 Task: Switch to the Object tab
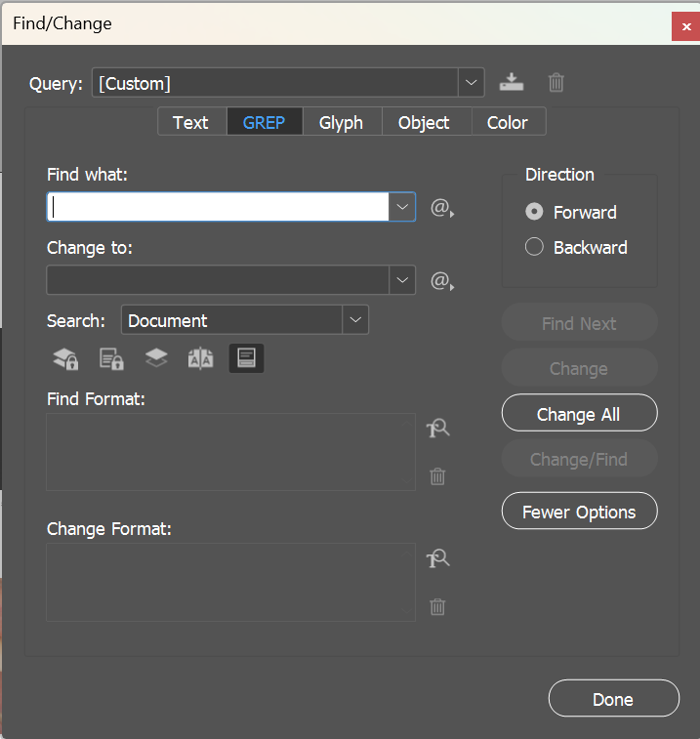click(x=424, y=122)
